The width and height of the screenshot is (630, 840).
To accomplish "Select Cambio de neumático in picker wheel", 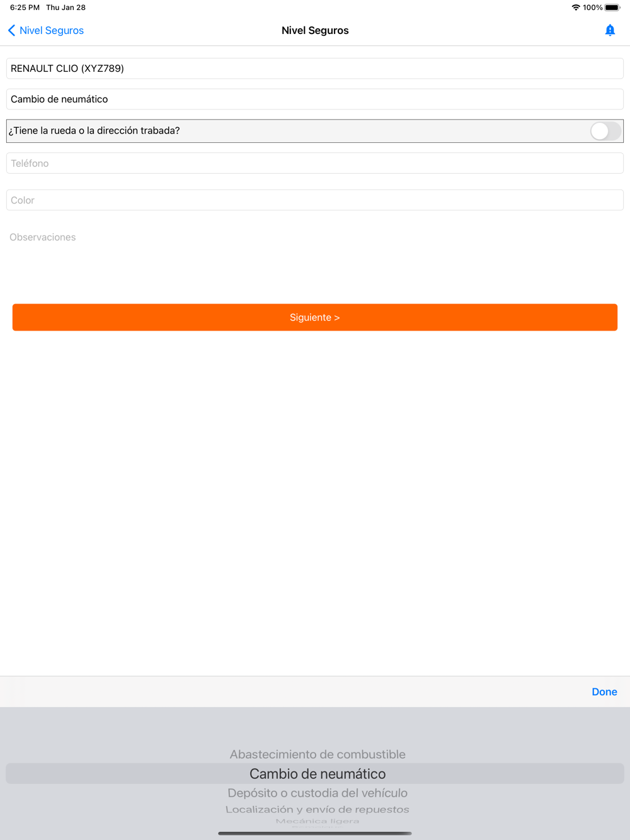I will [318, 774].
